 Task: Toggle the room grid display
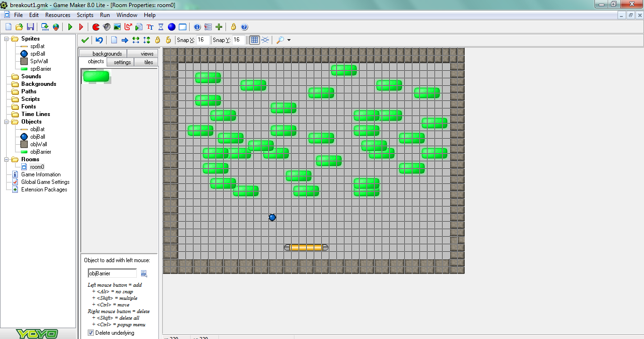click(255, 40)
